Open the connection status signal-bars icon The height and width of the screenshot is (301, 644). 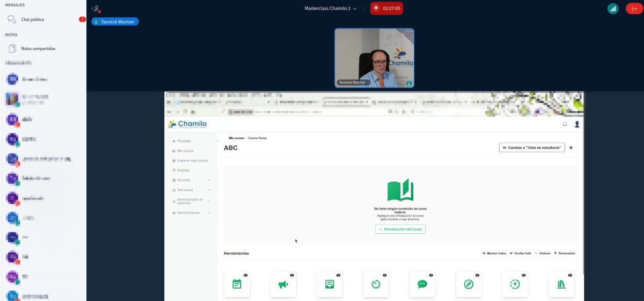tap(613, 9)
